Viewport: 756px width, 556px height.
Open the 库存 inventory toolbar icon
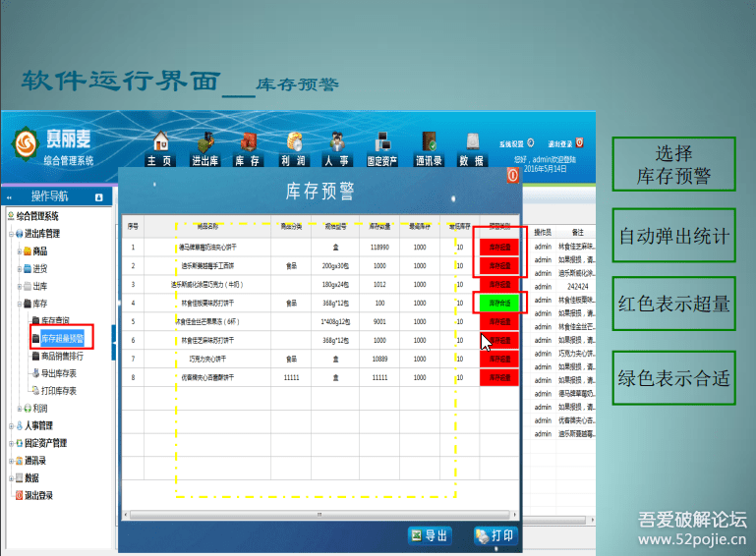click(248, 149)
